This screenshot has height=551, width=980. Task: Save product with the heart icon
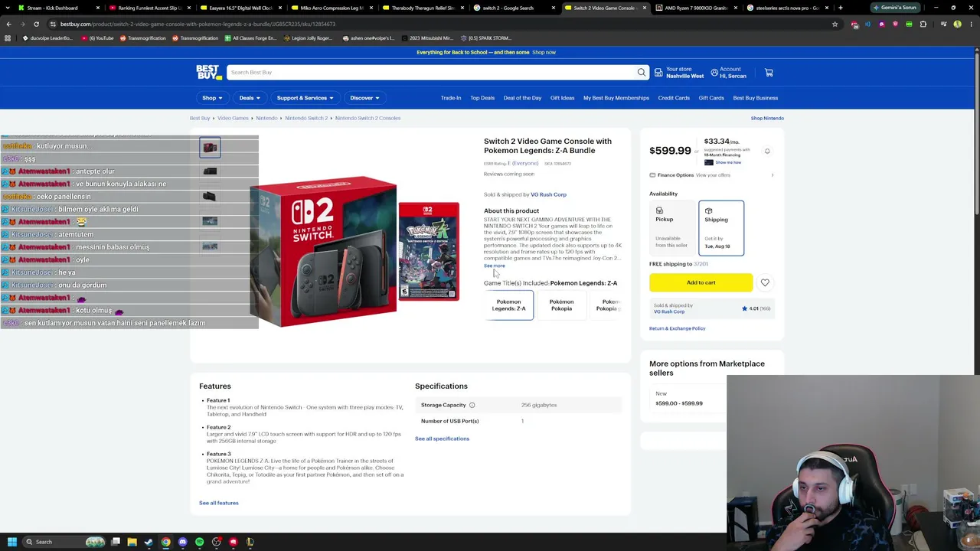click(765, 283)
